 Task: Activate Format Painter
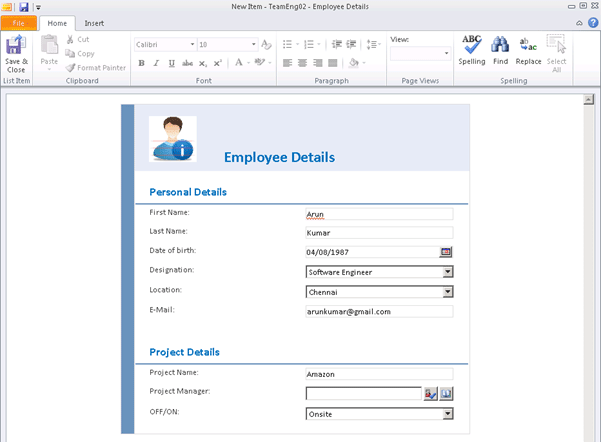point(95,68)
